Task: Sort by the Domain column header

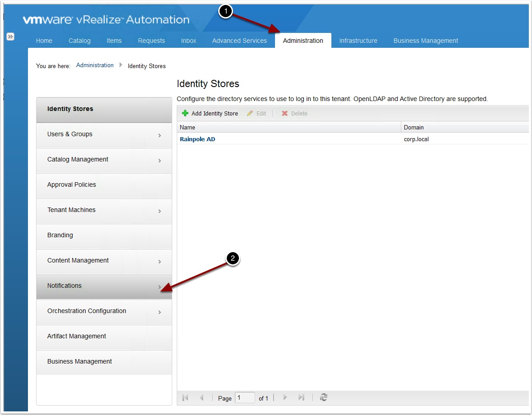Action: click(465, 127)
